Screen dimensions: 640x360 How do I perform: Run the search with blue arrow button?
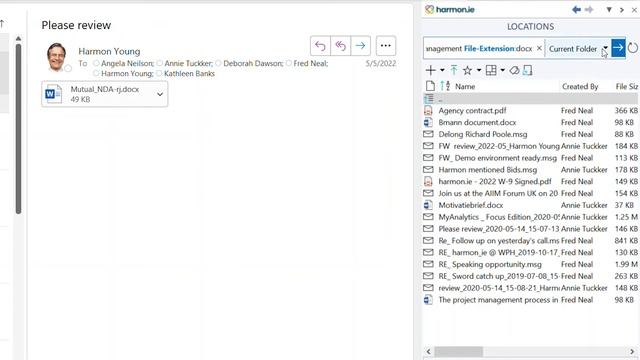(618, 48)
